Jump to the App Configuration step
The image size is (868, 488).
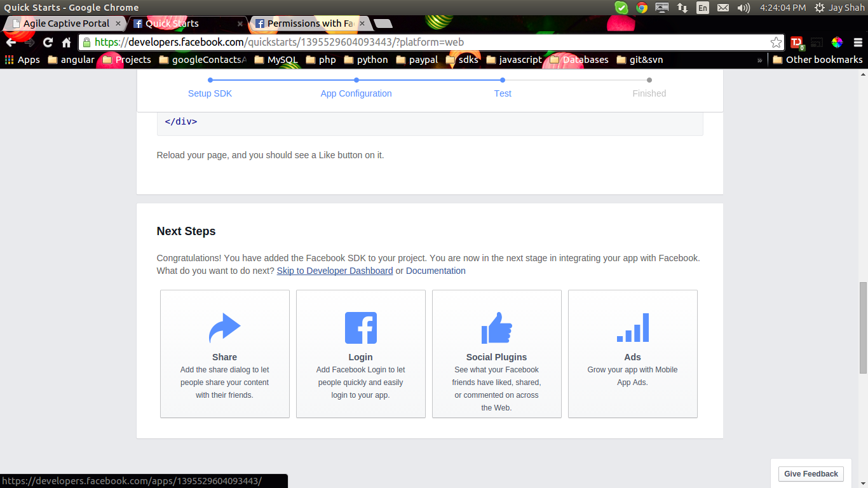(x=356, y=93)
